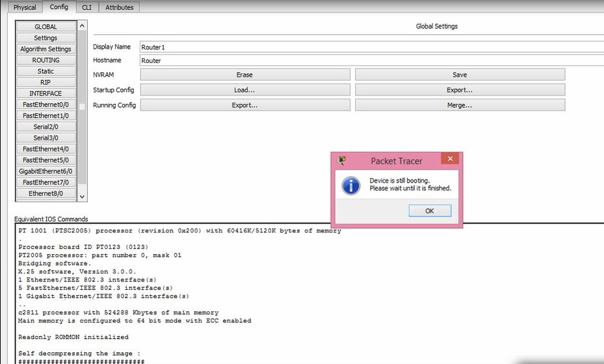Switch to the Attributes tab
The width and height of the screenshot is (604, 364).
point(120,7)
